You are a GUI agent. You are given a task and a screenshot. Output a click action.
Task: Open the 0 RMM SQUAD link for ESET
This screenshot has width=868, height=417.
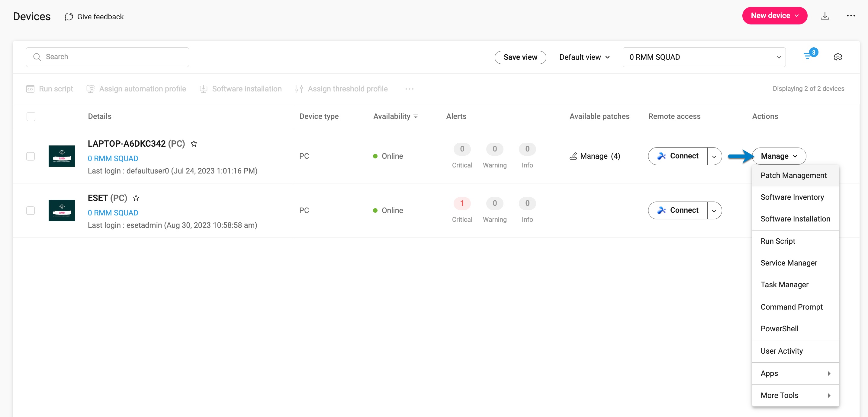[113, 213]
